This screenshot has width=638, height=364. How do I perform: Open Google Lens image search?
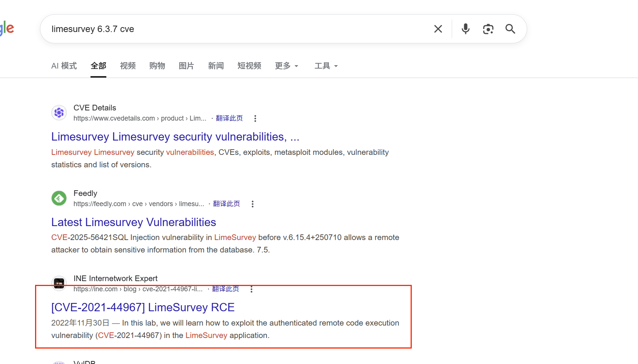tap(488, 29)
